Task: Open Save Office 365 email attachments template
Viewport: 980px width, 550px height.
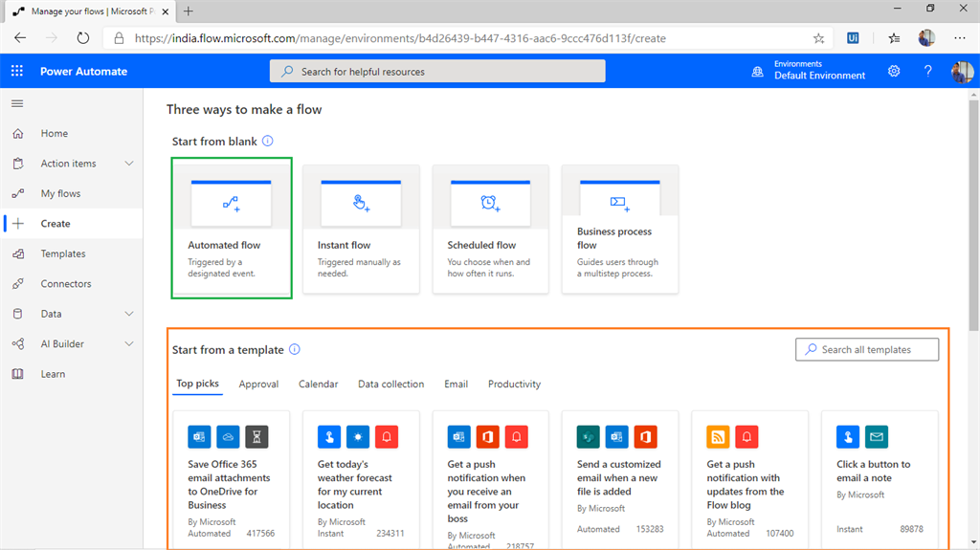Action: point(232,479)
